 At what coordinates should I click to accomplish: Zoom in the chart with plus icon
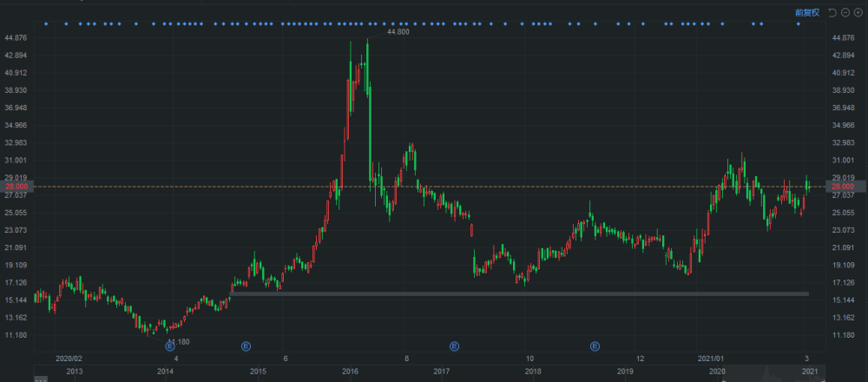[858, 12]
